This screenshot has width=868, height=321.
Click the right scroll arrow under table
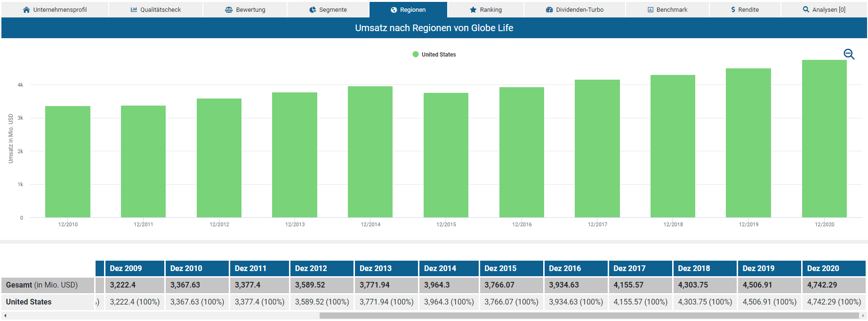point(863,316)
